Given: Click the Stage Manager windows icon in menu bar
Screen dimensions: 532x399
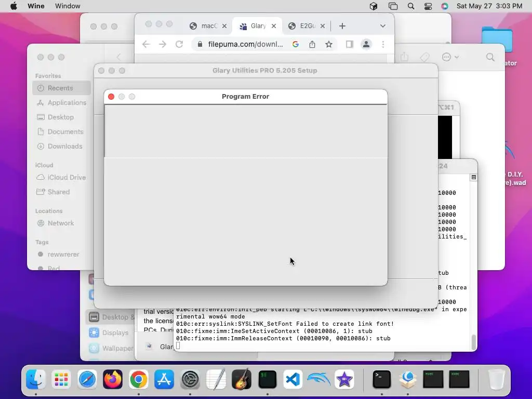Looking at the screenshot, I should (393, 6).
